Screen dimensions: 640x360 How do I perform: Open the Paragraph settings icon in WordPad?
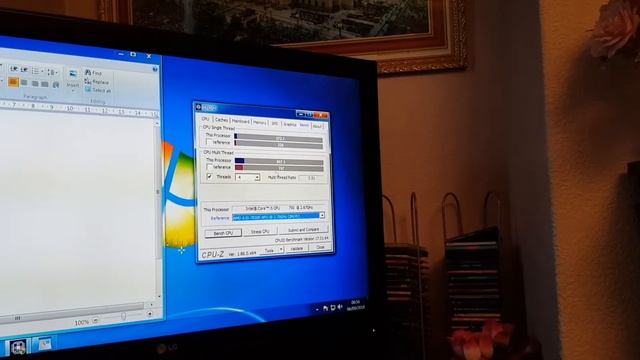[56, 84]
